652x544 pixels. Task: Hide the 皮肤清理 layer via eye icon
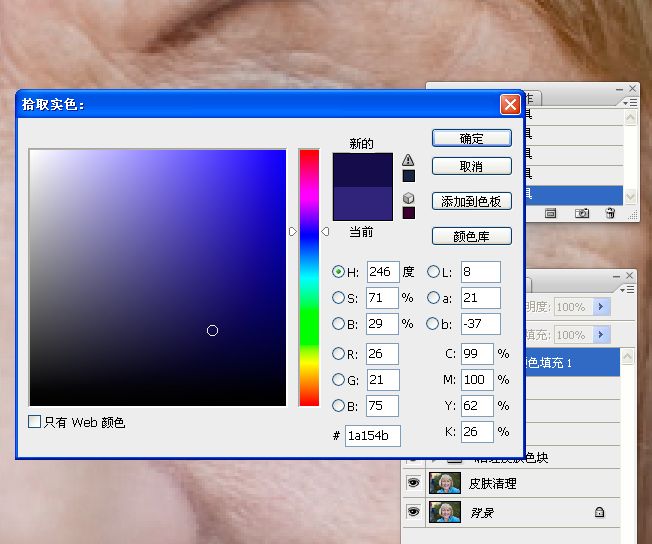click(413, 482)
